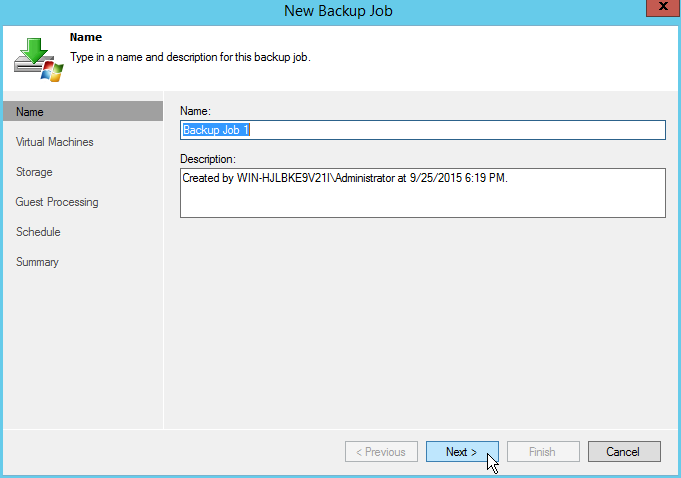Click the disabled Previous button
The height and width of the screenshot is (478, 681).
pyautogui.click(x=381, y=452)
